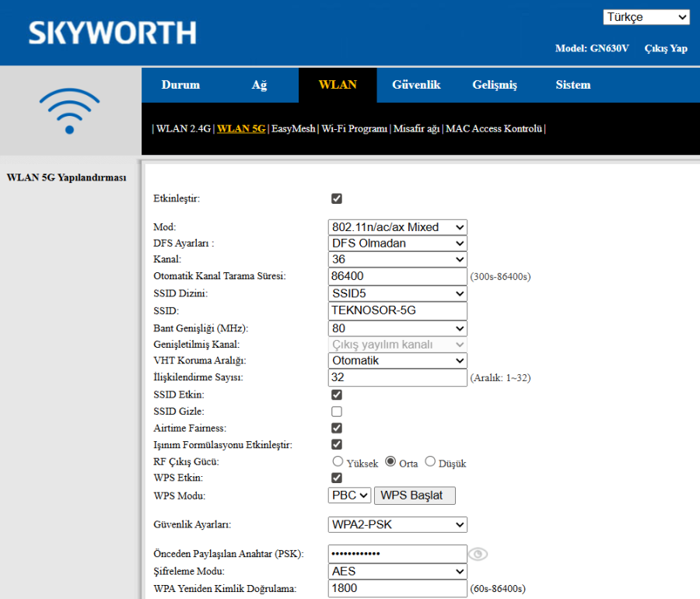
Task: Open the Güvenlik Ayarları dropdown
Action: click(x=397, y=524)
